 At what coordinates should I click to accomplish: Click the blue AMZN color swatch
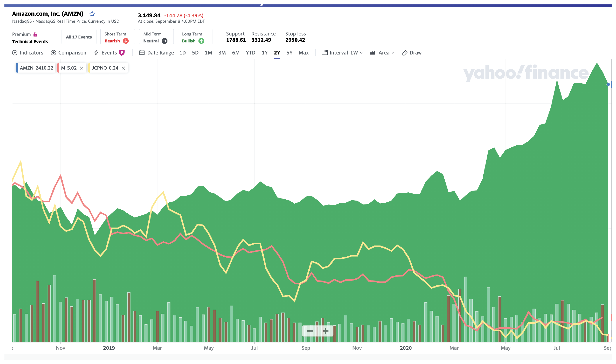pos(17,68)
